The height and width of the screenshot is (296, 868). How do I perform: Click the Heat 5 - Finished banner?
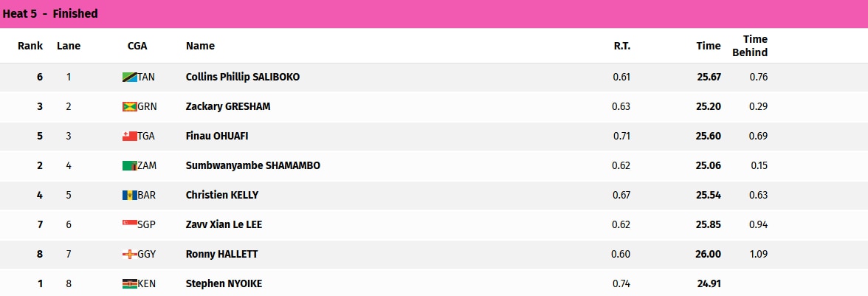pyautogui.click(x=434, y=14)
